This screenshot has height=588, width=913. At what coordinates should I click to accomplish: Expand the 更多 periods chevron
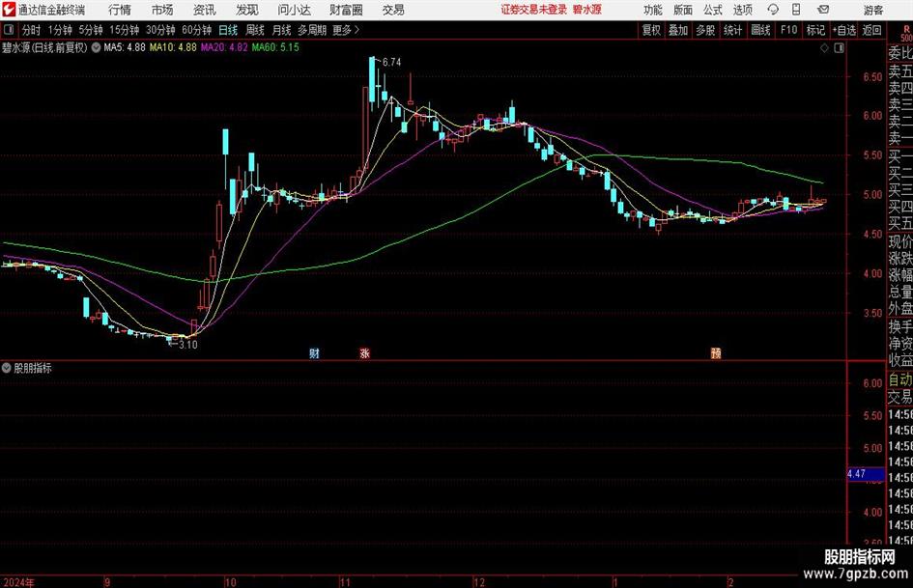357,30
